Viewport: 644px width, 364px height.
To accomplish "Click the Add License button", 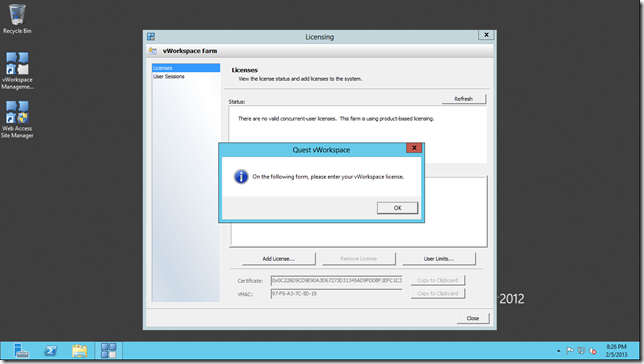I will (278, 259).
